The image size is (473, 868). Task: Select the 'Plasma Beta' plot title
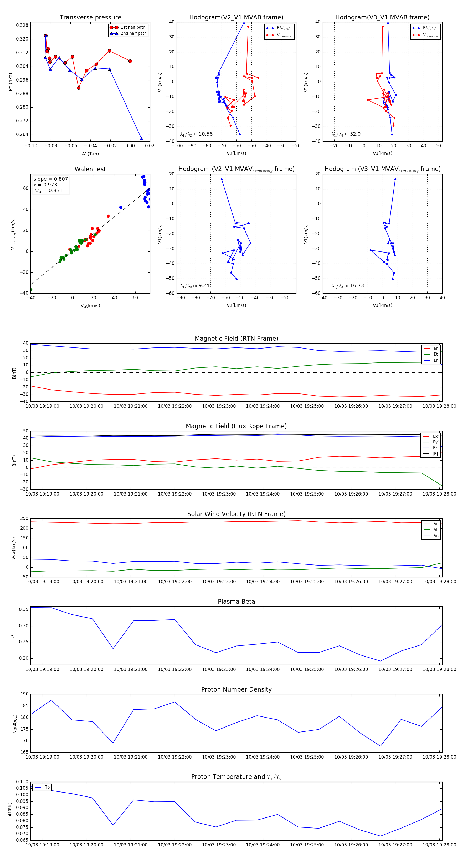[236, 602]
